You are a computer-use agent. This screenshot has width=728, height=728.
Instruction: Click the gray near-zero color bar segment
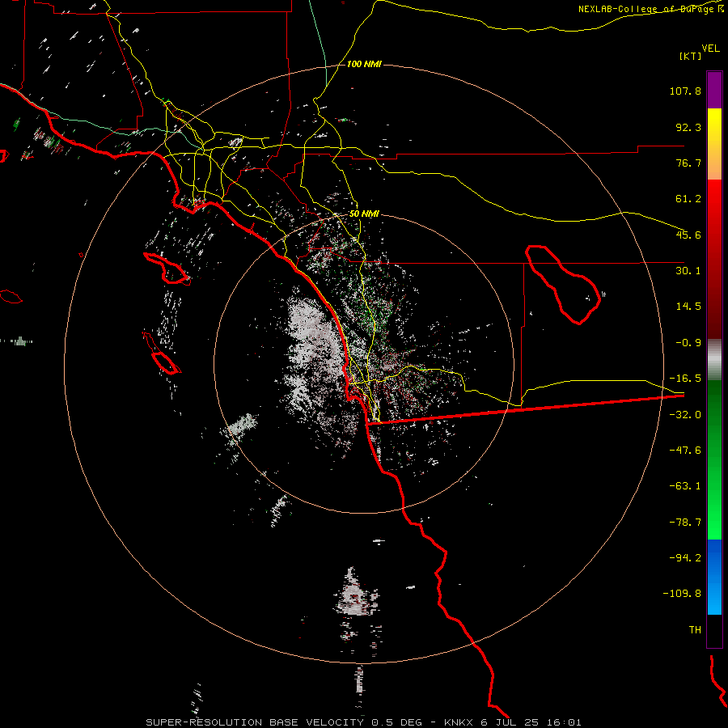pos(714,360)
